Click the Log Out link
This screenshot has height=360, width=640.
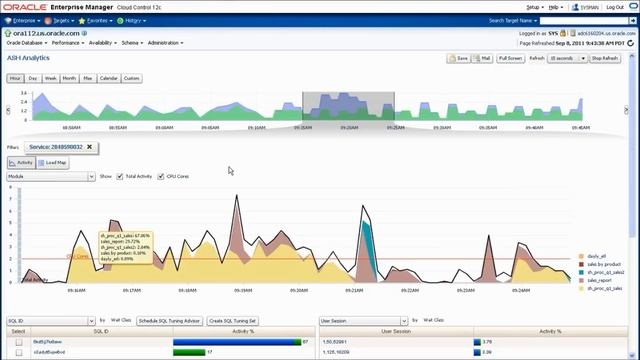coord(615,7)
